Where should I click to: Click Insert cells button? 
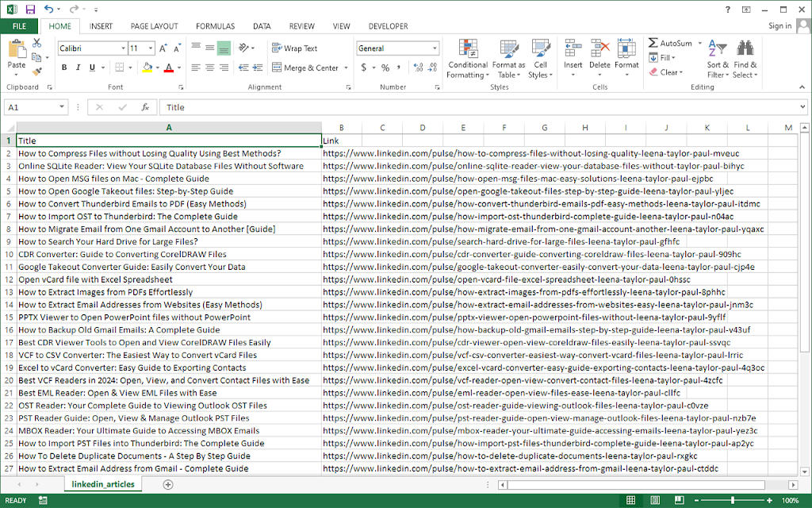(573, 59)
